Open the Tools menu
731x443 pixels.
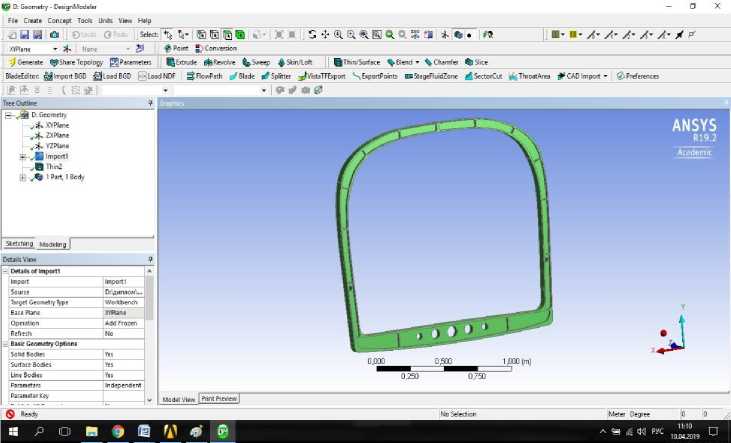[x=84, y=21]
